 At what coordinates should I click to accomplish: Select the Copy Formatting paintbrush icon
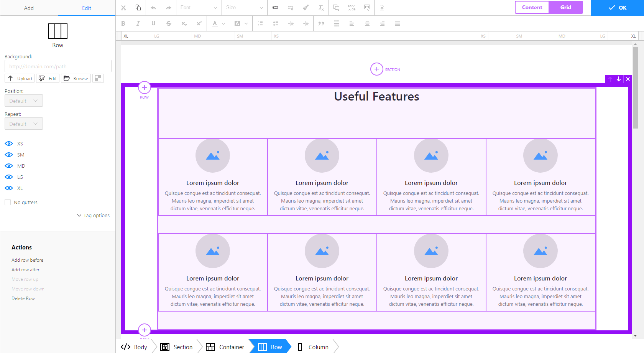(306, 8)
